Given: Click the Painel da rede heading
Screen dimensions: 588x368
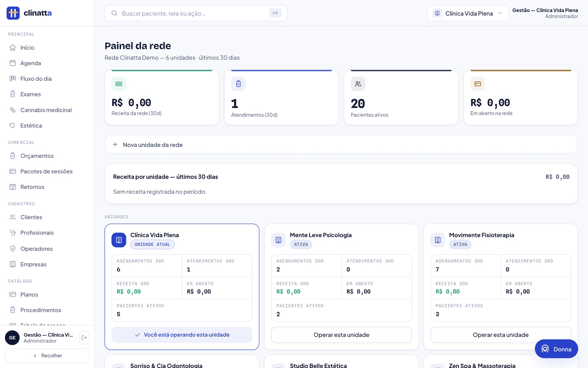Looking at the screenshot, I should pyautogui.click(x=138, y=46).
